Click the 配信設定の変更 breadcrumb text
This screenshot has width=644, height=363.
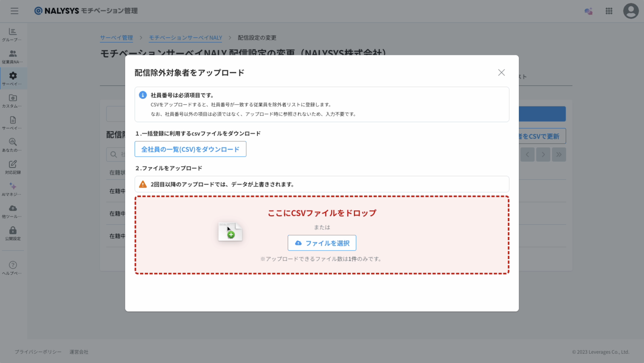[x=257, y=38]
